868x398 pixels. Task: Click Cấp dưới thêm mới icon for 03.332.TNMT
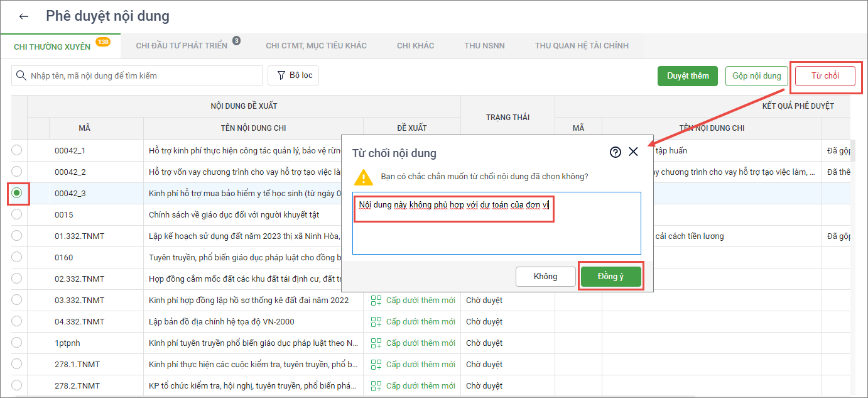tap(376, 301)
